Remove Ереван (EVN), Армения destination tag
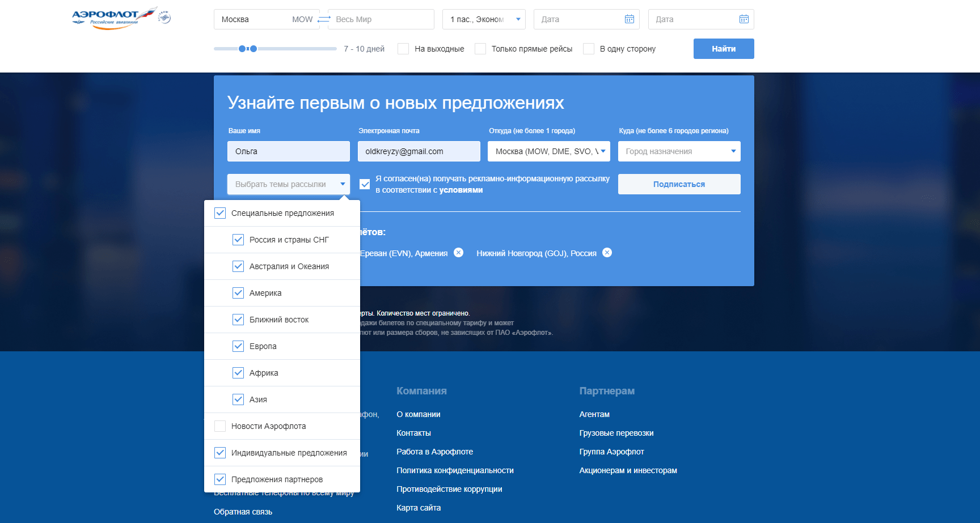Screen dimensions: 980x523 458,253
